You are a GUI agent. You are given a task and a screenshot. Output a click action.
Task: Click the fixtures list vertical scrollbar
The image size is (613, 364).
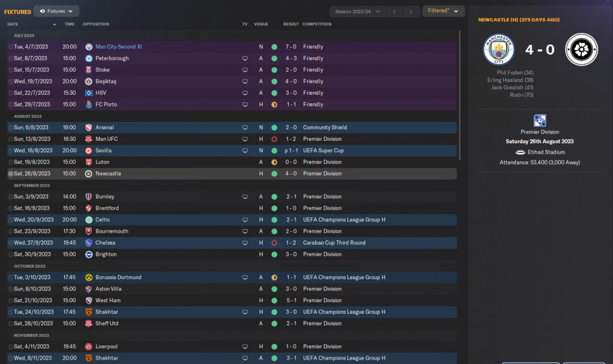[x=459, y=96]
